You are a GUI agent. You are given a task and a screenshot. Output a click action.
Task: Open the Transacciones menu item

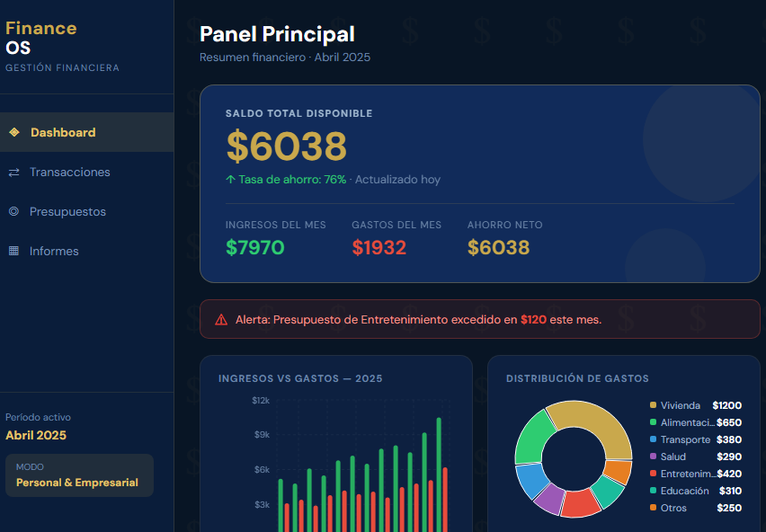tap(87, 172)
